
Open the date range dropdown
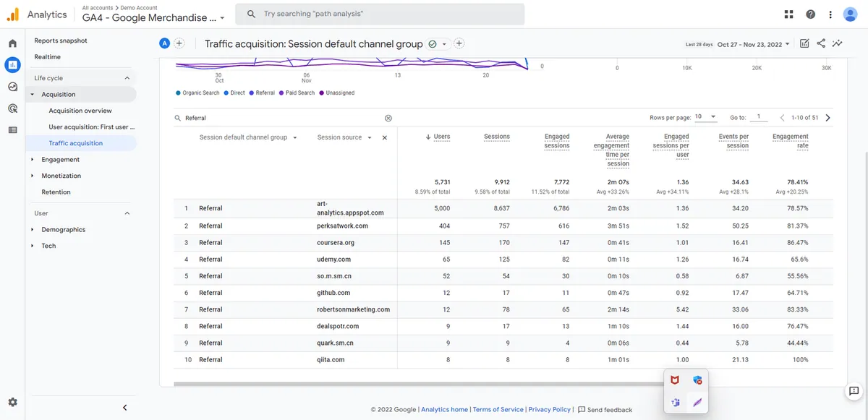753,44
